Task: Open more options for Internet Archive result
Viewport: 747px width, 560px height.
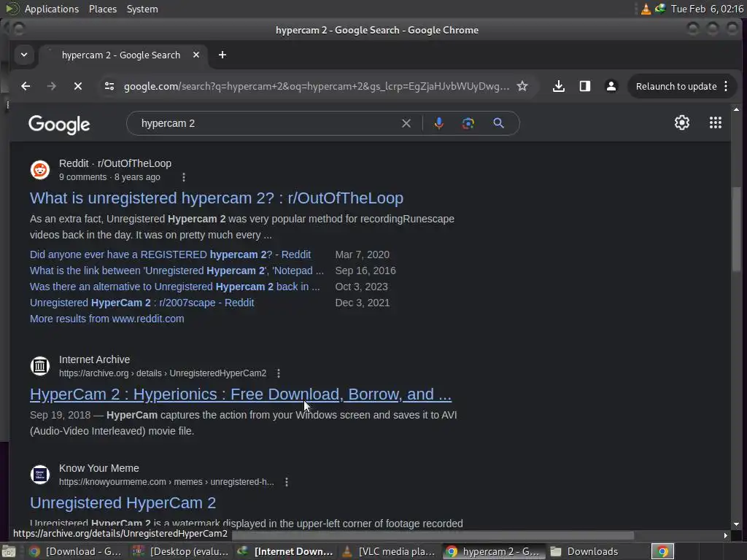Action: [279, 373]
